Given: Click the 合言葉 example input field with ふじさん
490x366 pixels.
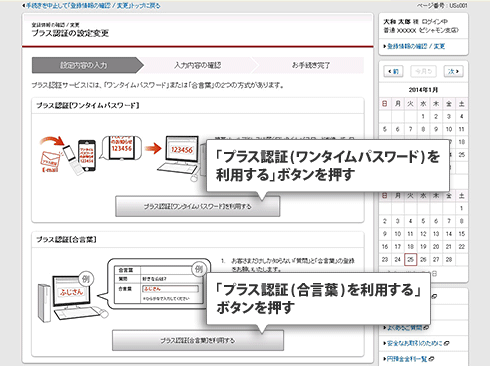Looking at the screenshot, I should (170, 289).
